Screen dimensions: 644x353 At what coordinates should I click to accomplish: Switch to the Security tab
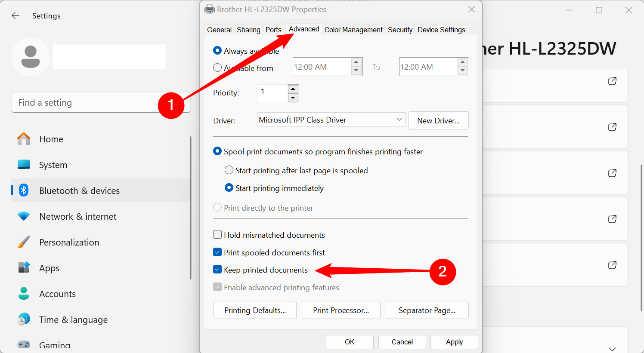[x=400, y=29]
